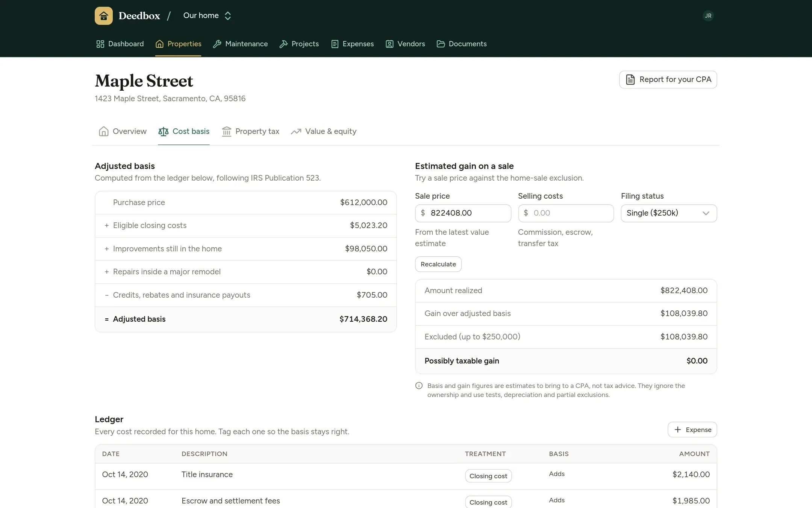Click the Value & equity trend icon
The width and height of the screenshot is (812, 508).
296,131
